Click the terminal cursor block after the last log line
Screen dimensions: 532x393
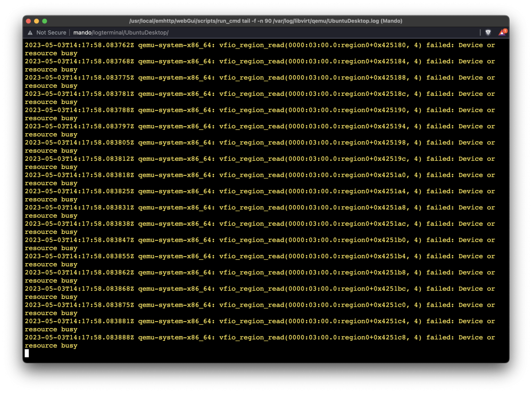[x=27, y=354]
